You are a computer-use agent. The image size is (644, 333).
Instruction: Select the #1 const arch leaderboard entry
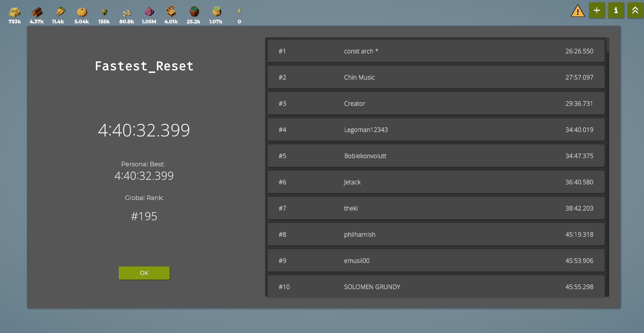(436, 51)
